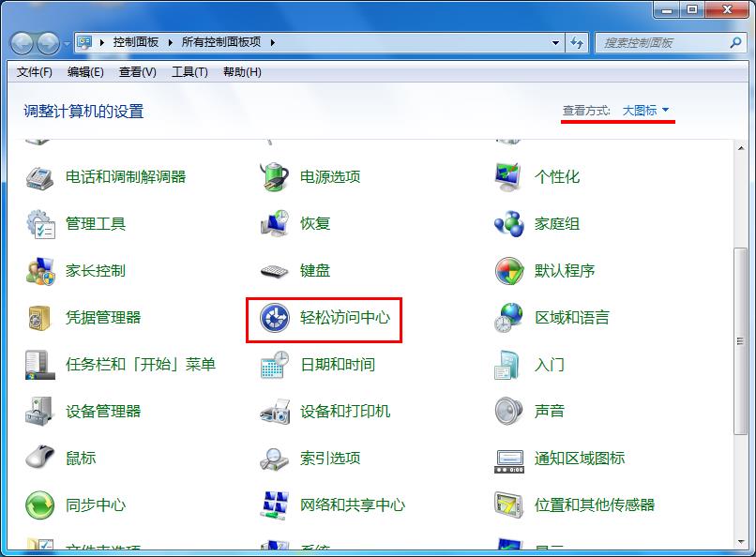Open the 声音 speaker icon
756x557 pixels.
pos(508,411)
